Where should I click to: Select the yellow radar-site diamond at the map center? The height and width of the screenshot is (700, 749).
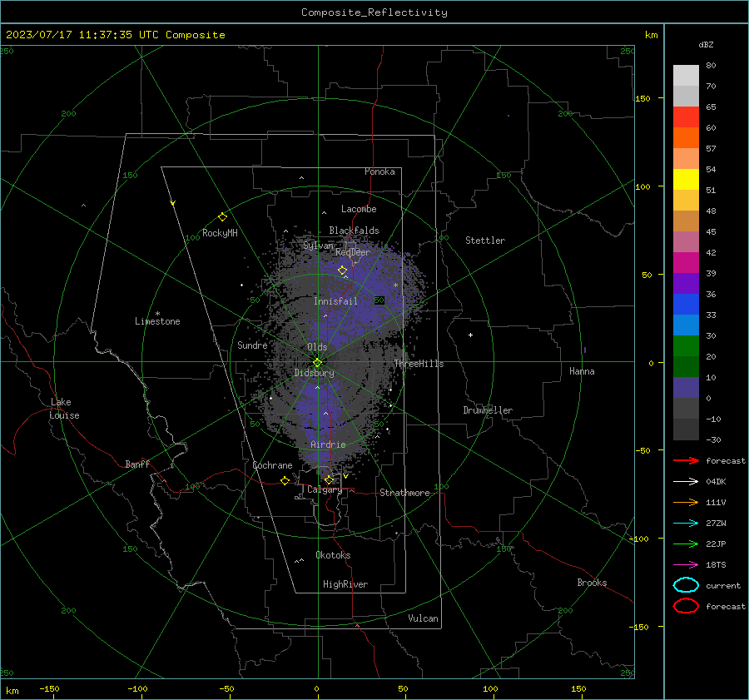[x=317, y=362]
